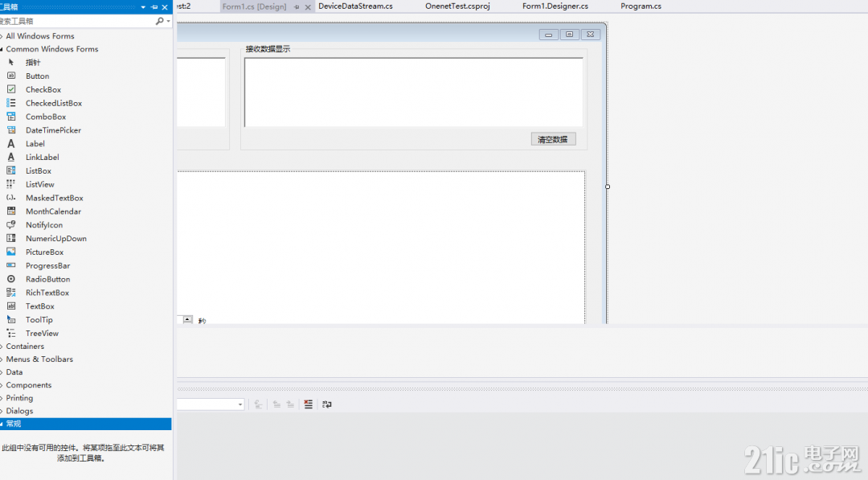Pin the Form1.cs [Design] tab
The height and width of the screenshot is (480, 868).
[297, 7]
